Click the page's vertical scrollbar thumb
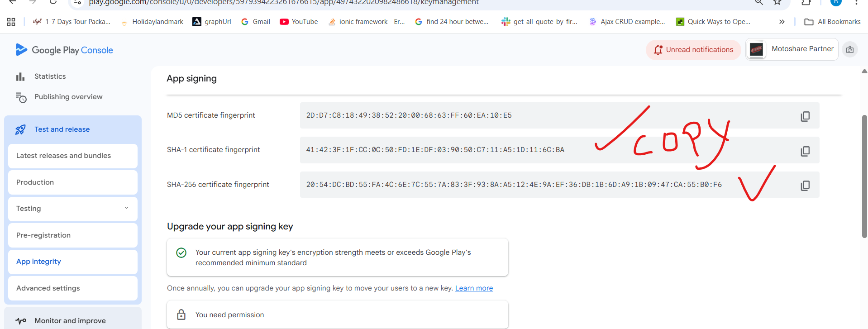The width and height of the screenshot is (868, 329). pos(864,176)
